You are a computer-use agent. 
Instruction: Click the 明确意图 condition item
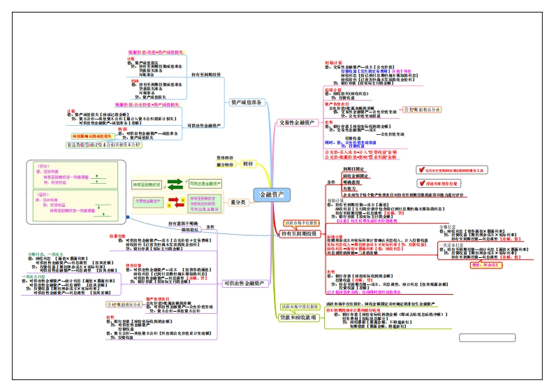point(351,182)
